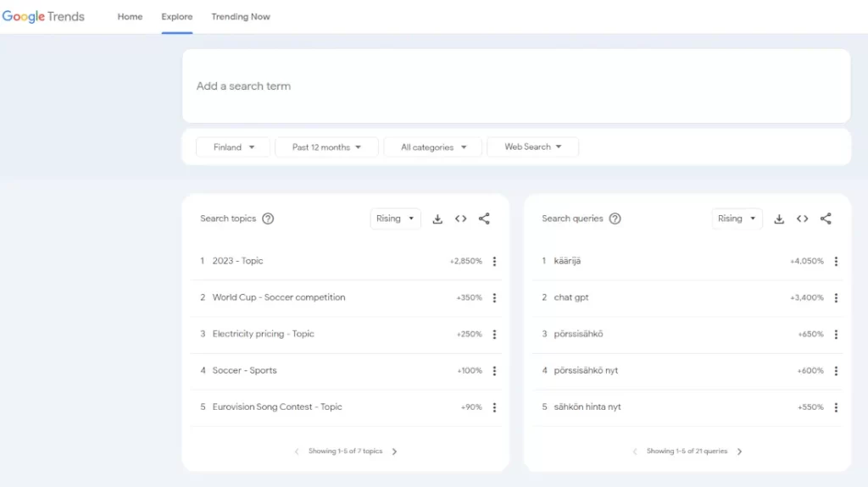The width and height of the screenshot is (868, 487).
Task: Change the Web Search type dropdown
Action: pos(532,147)
